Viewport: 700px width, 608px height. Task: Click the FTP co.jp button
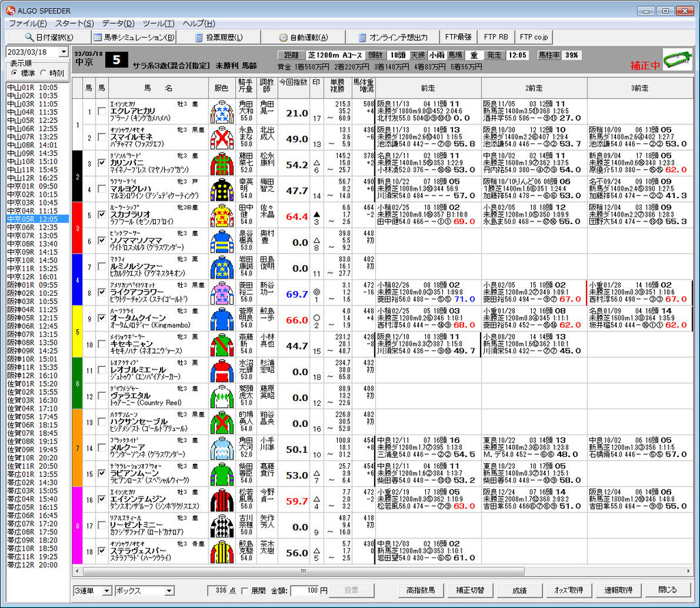(x=534, y=37)
